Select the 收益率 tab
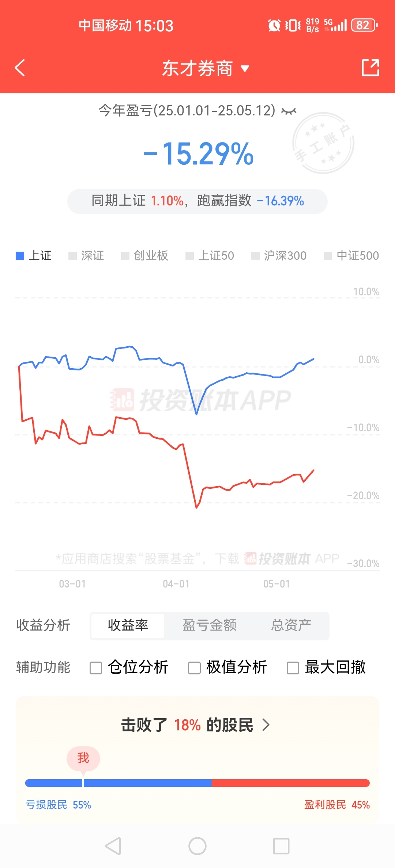Viewport: 395px width, 868px height. coord(128,625)
